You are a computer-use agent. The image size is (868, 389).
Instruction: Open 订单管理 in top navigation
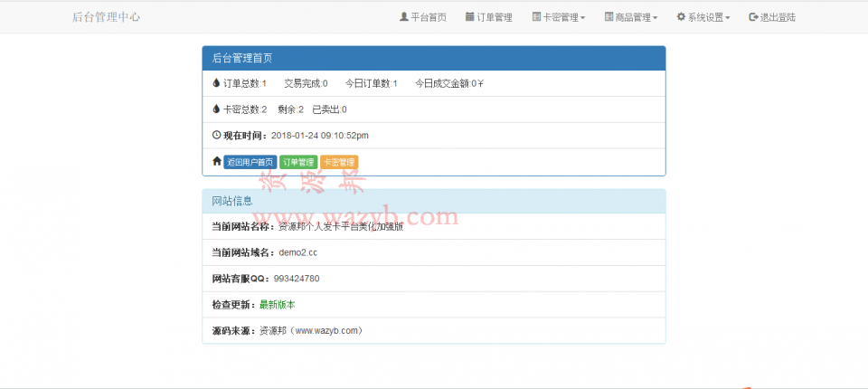489,17
